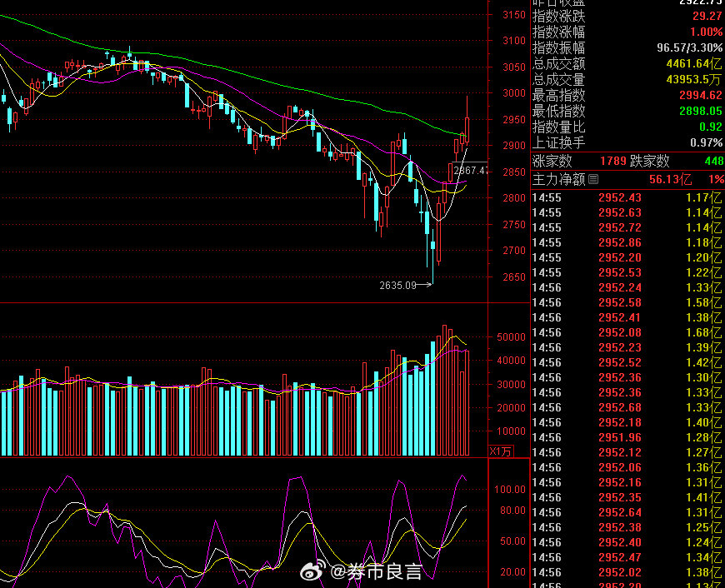Select the 56.13亿 net inflow value
This screenshot has height=588, width=725.
[671, 179]
